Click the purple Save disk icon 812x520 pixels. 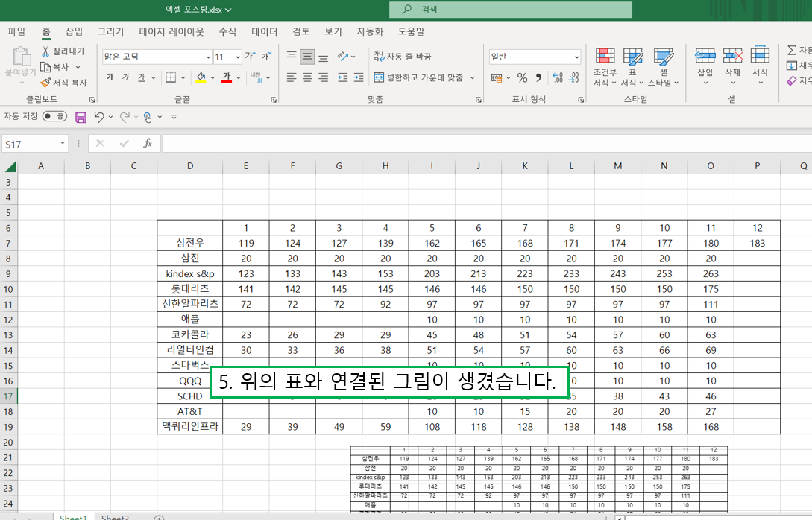tap(81, 118)
